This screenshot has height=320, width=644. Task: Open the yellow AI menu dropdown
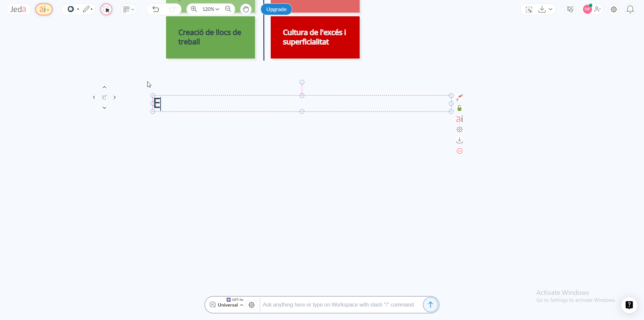tap(44, 9)
